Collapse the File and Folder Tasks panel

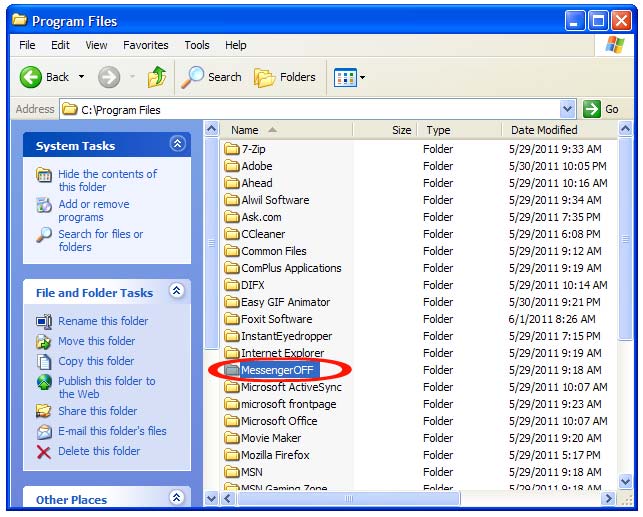(177, 291)
